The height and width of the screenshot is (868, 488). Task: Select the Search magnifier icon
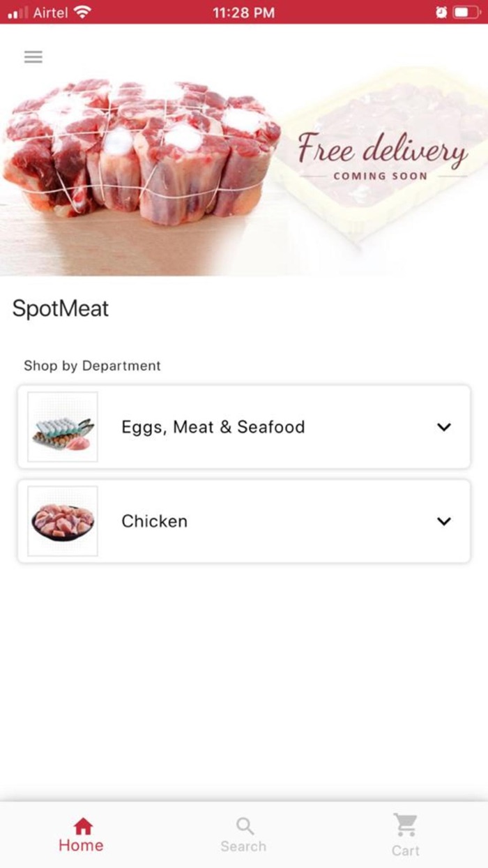pyautogui.click(x=244, y=825)
